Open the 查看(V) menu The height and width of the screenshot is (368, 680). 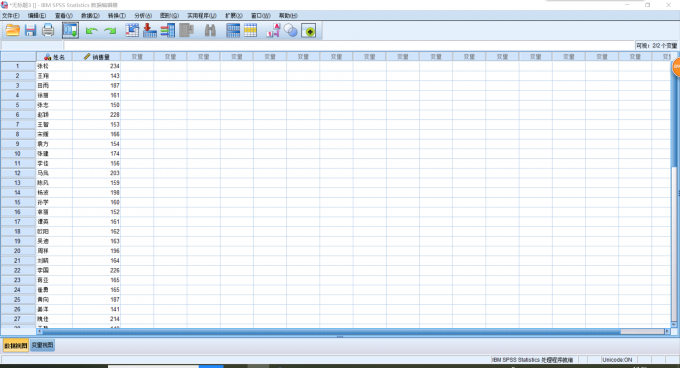64,16
